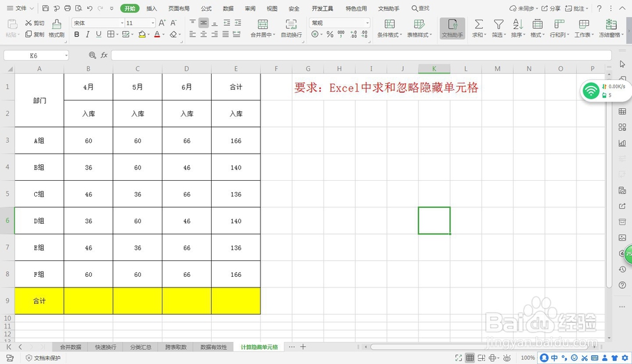
Task: Toggle left horizontal alignment
Action: [193, 34]
